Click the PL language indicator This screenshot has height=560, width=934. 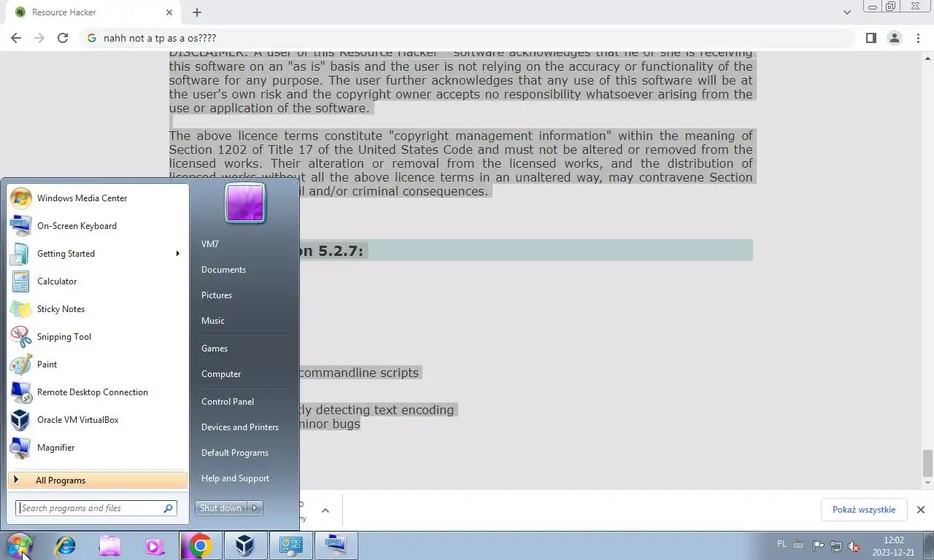coord(782,544)
